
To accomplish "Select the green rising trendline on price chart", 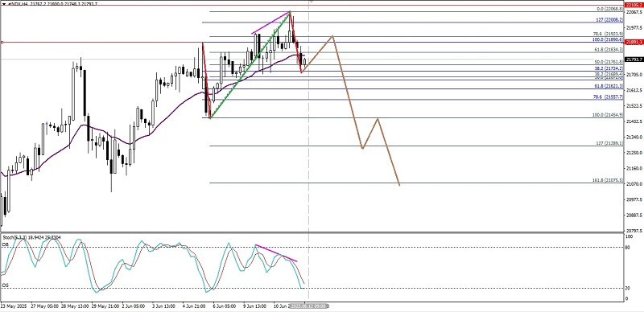I will (x=250, y=65).
